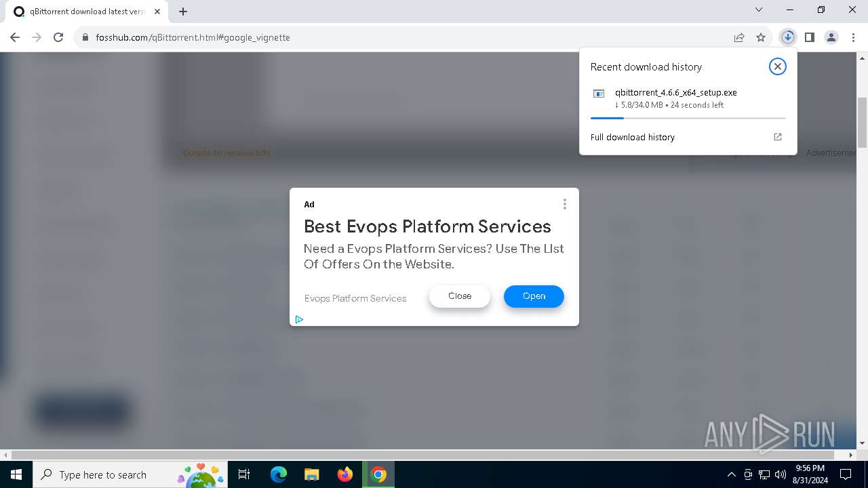The width and height of the screenshot is (868, 488).
Task: Open the Windows Start menu
Action: click(x=16, y=474)
